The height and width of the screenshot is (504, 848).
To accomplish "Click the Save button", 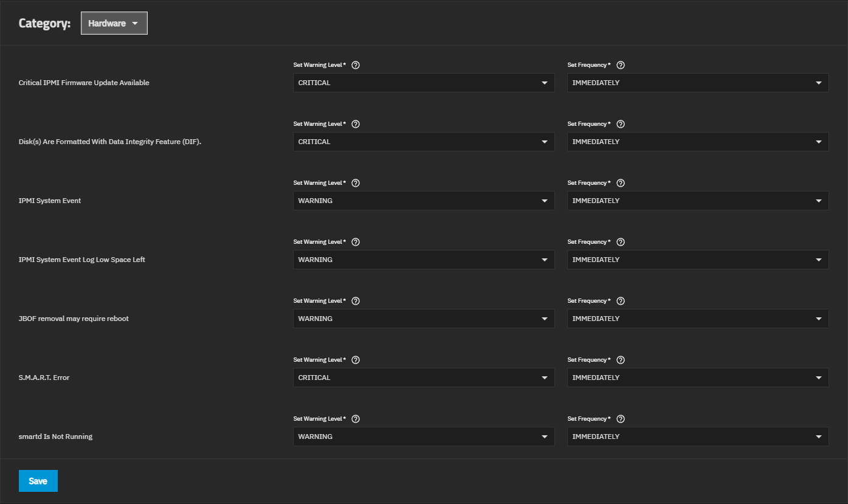I will coord(38,481).
